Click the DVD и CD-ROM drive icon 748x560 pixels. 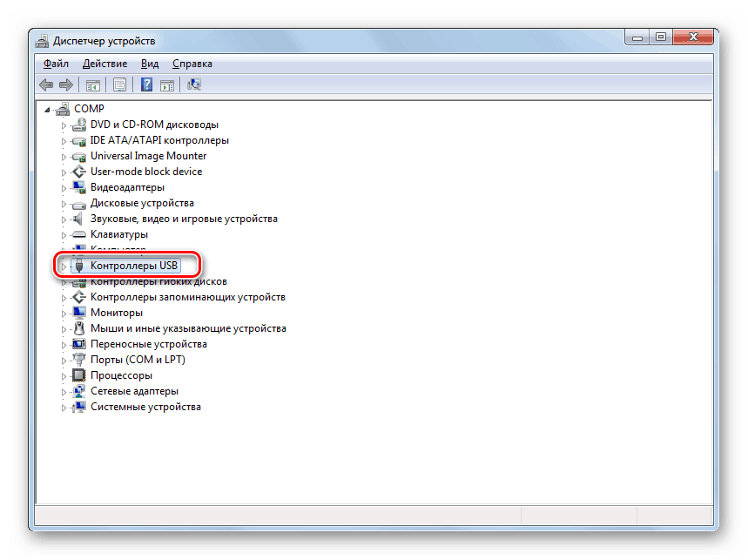click(78, 125)
